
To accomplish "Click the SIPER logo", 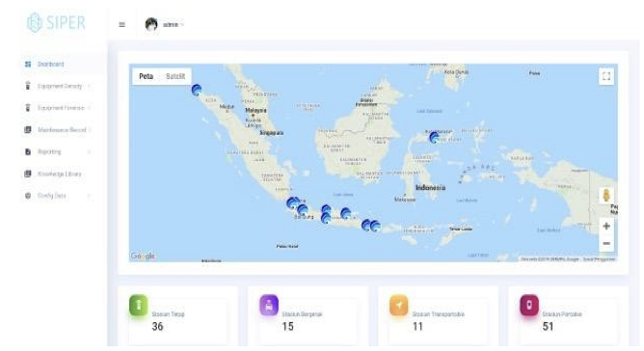I will (x=56, y=22).
